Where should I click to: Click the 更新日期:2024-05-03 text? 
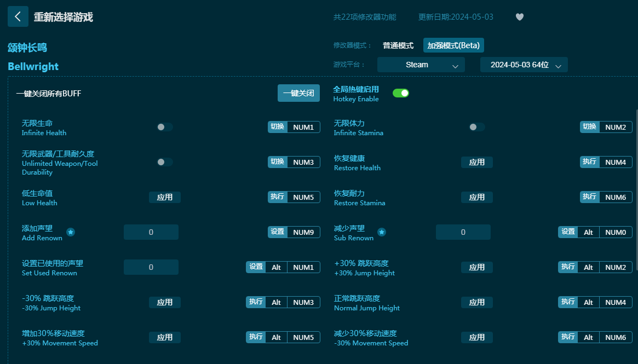coord(456,17)
